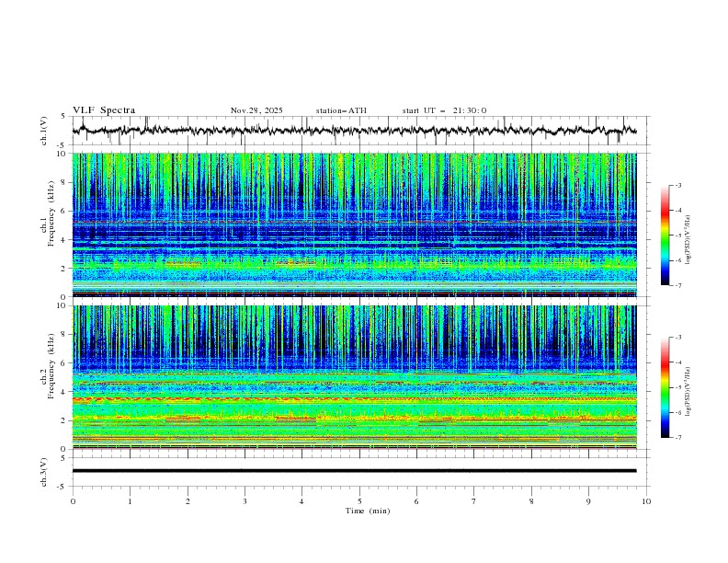Click the ch.3(V) axis label
The image size is (728, 563).
[x=44, y=470]
